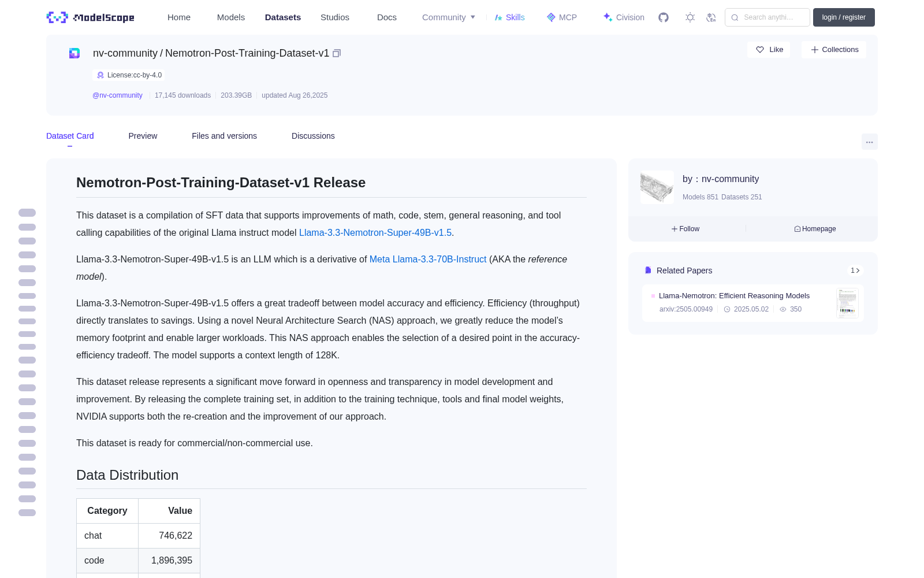The height and width of the screenshot is (578, 924).
Task: Click the @nv-community owner link
Action: tap(117, 95)
